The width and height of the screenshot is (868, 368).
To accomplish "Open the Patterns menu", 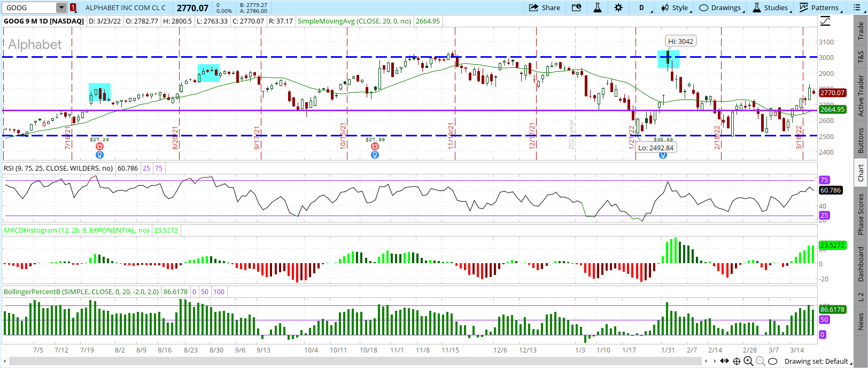I will click(x=819, y=7).
